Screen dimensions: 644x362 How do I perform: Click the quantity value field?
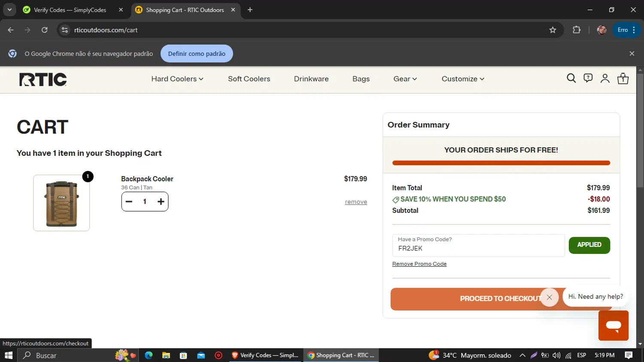[x=145, y=201]
